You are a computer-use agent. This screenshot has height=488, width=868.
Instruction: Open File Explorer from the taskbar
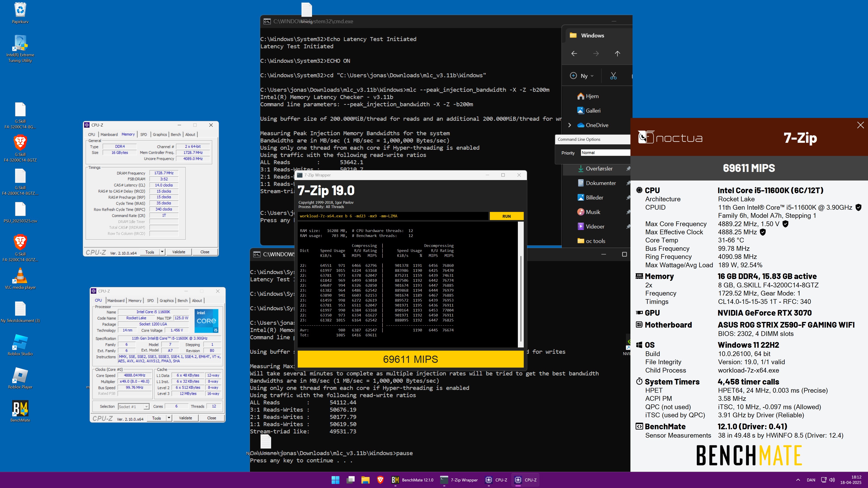[365, 480]
